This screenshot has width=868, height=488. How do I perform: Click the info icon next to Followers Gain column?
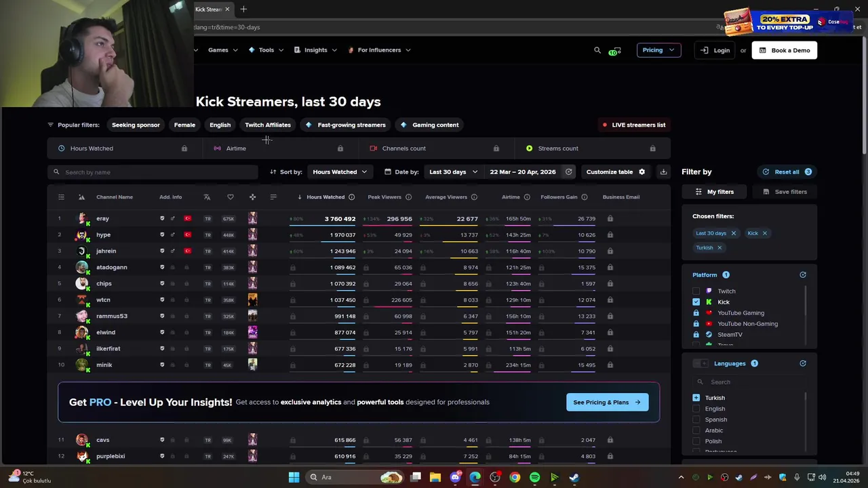[x=585, y=197]
